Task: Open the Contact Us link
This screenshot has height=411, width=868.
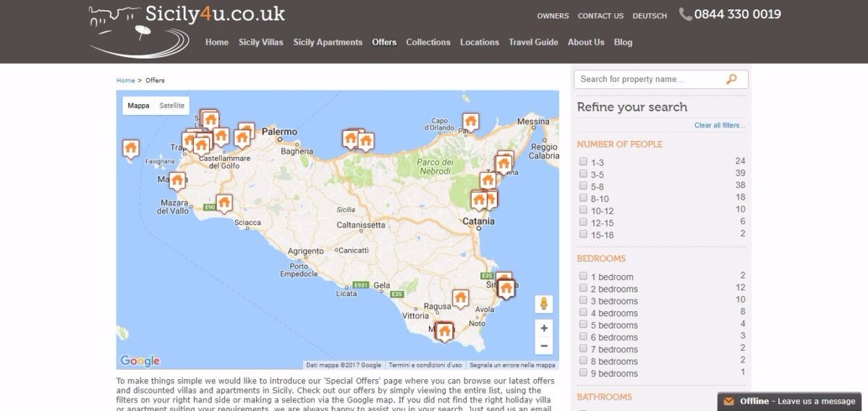Action: (x=600, y=16)
